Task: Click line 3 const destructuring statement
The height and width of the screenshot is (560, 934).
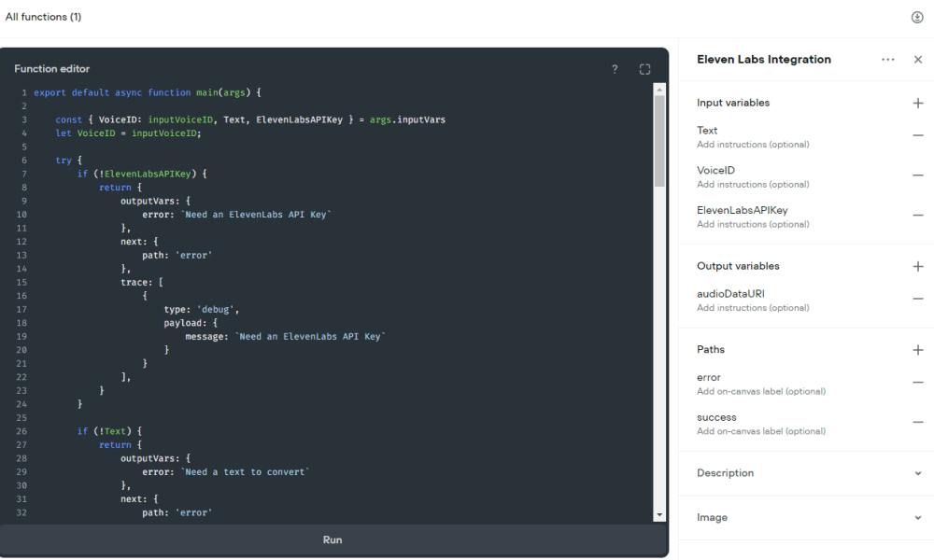Action: [x=250, y=119]
